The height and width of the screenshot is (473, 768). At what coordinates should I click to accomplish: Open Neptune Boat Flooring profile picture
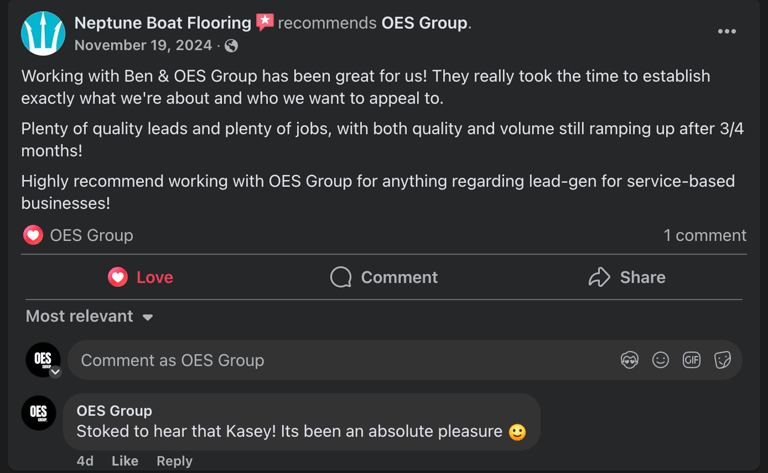coord(43,33)
